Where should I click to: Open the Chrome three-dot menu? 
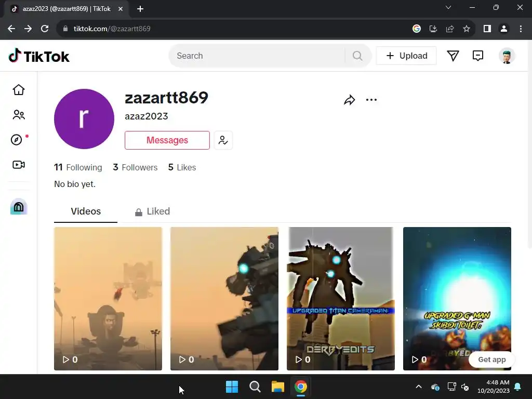(521, 29)
